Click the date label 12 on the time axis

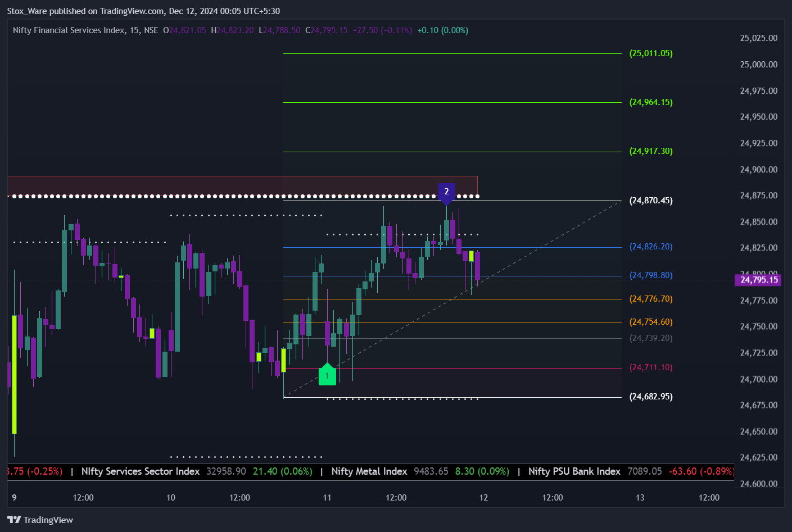(483, 498)
